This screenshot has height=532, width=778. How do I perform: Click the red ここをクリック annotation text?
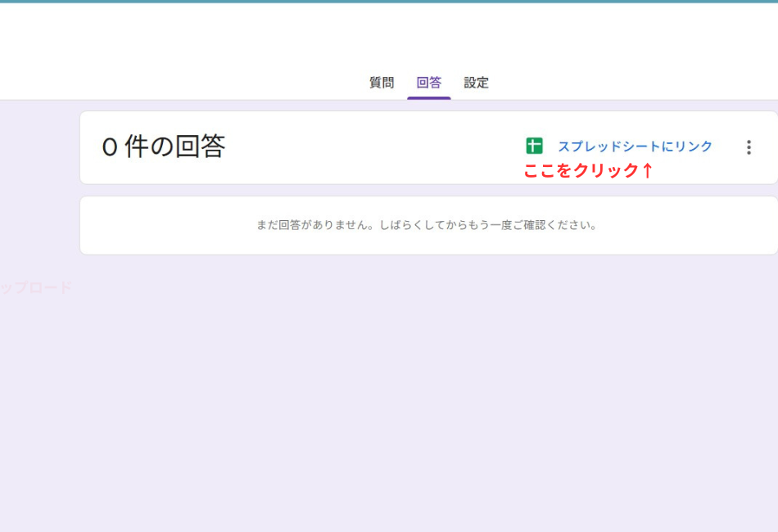point(581,170)
